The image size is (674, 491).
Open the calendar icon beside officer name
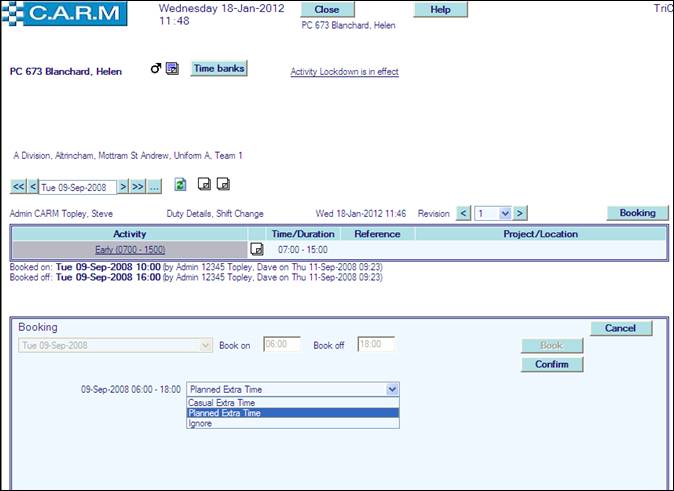click(172, 69)
